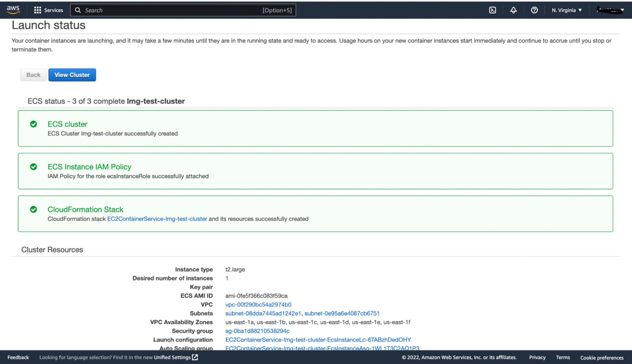Open the CloudShell terminal icon
This screenshot has width=632, height=364.
click(493, 10)
